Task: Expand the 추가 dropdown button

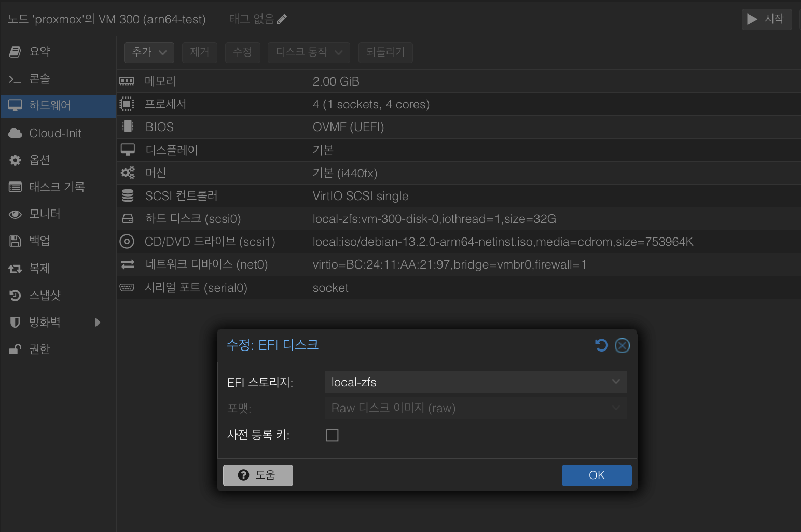Action: [x=149, y=52]
